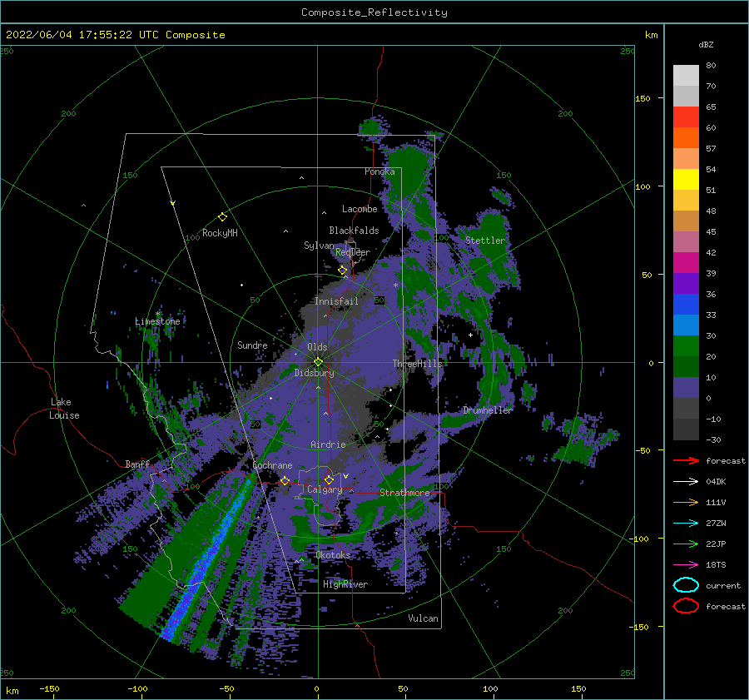
Task: Click the cyan current ellipse legend symbol
Action: [x=686, y=585]
